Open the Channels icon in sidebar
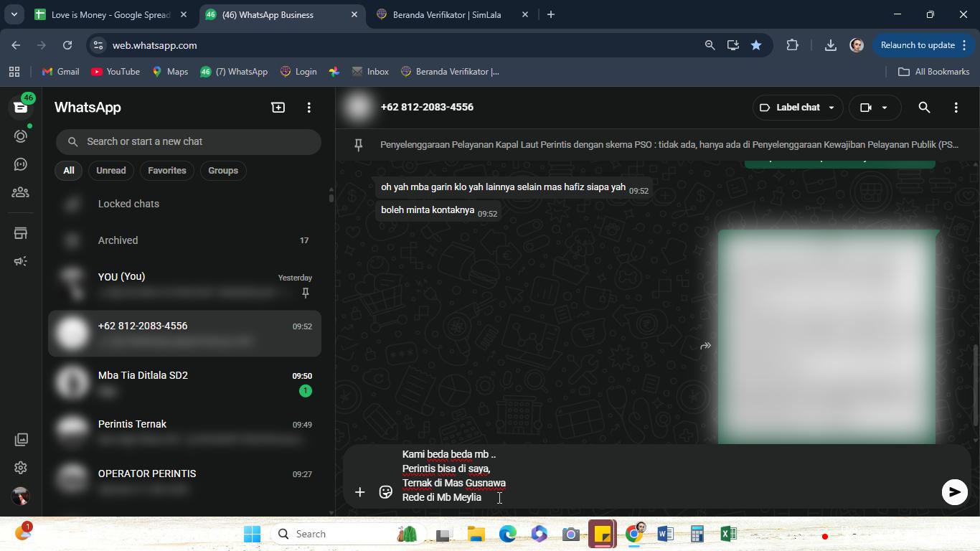This screenshot has height=551, width=980. 20,164
